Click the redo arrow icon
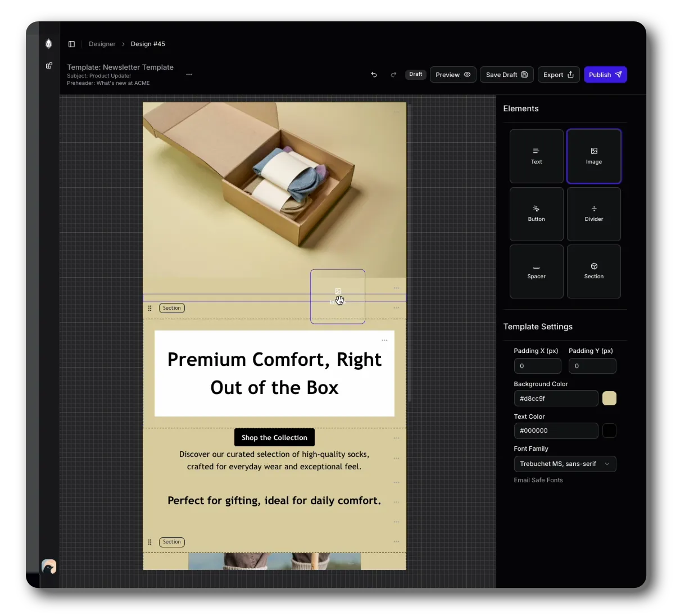676x616 pixels. click(393, 75)
